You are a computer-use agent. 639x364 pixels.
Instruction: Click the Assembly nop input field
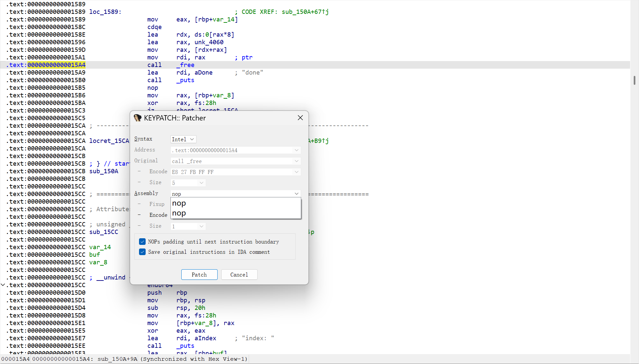pyautogui.click(x=231, y=194)
